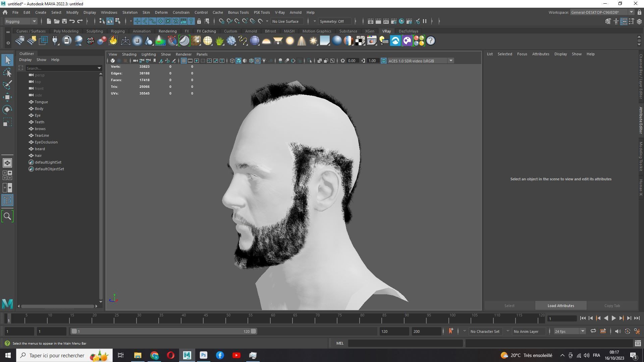
Task: Click the New Scene icon
Action: [49, 21]
